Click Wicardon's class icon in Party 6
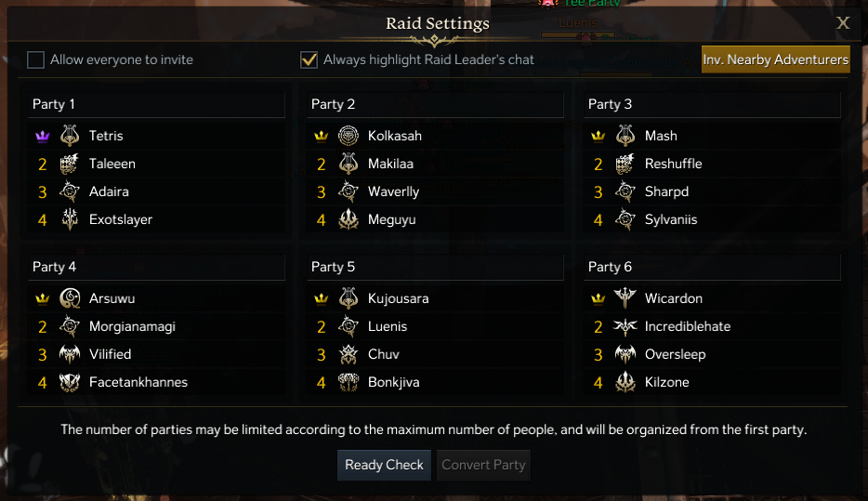The height and width of the screenshot is (501, 868). [x=625, y=298]
